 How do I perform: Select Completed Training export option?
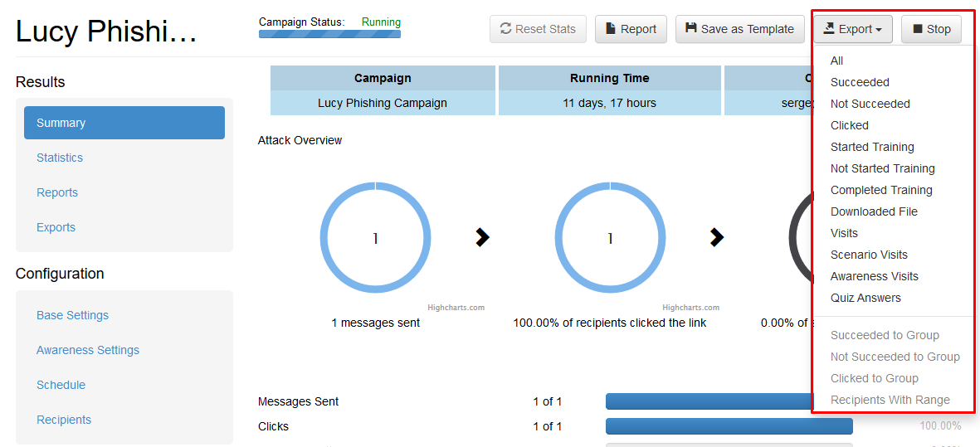881,190
